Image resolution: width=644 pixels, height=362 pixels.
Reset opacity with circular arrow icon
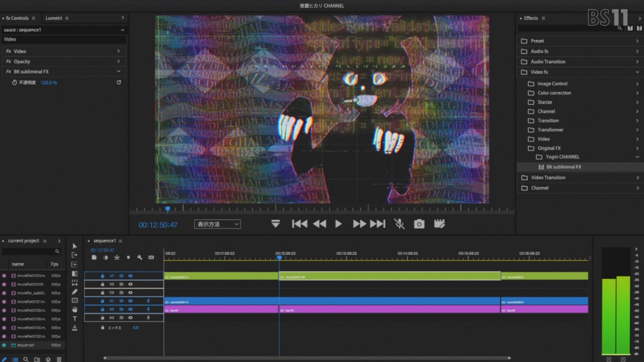coord(119,83)
